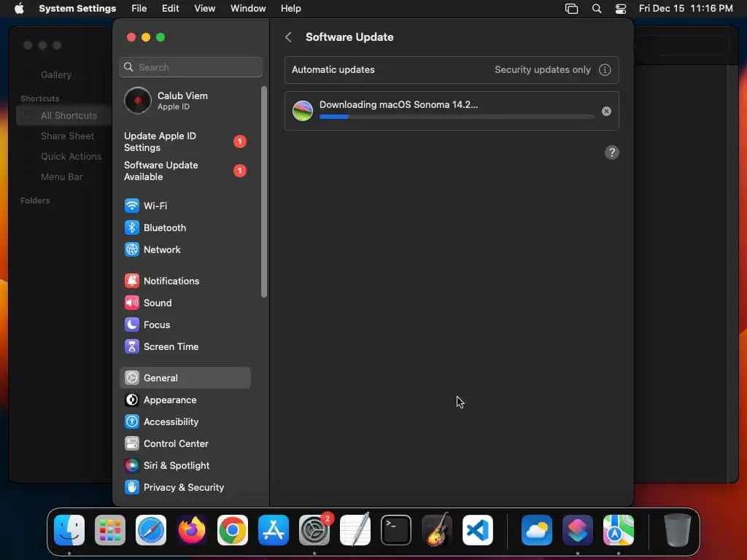Launch Google Chrome from the Dock

pos(233,530)
